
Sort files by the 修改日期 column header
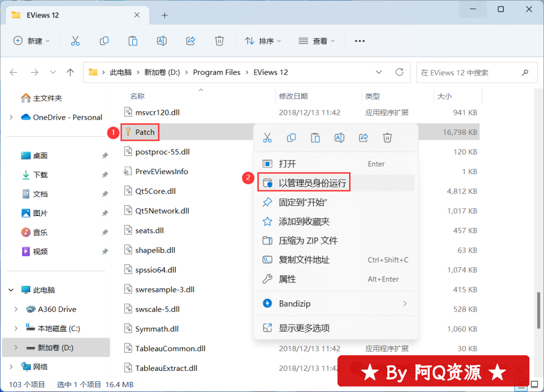293,96
